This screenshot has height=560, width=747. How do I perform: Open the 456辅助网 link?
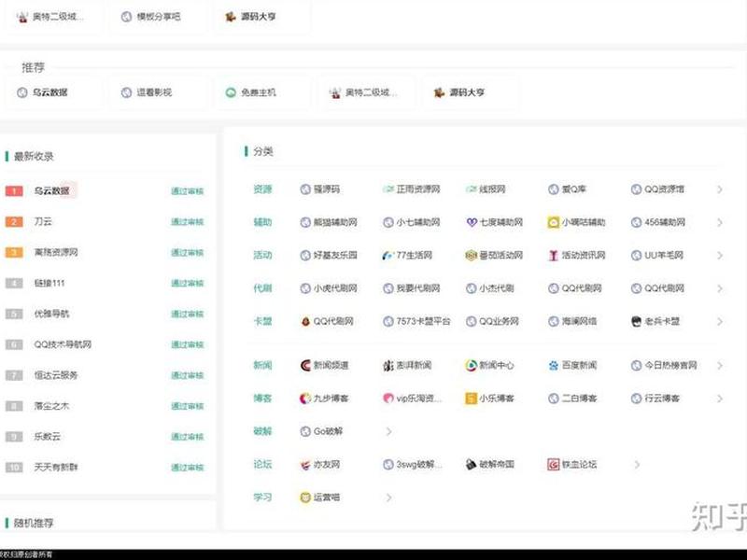pos(665,222)
